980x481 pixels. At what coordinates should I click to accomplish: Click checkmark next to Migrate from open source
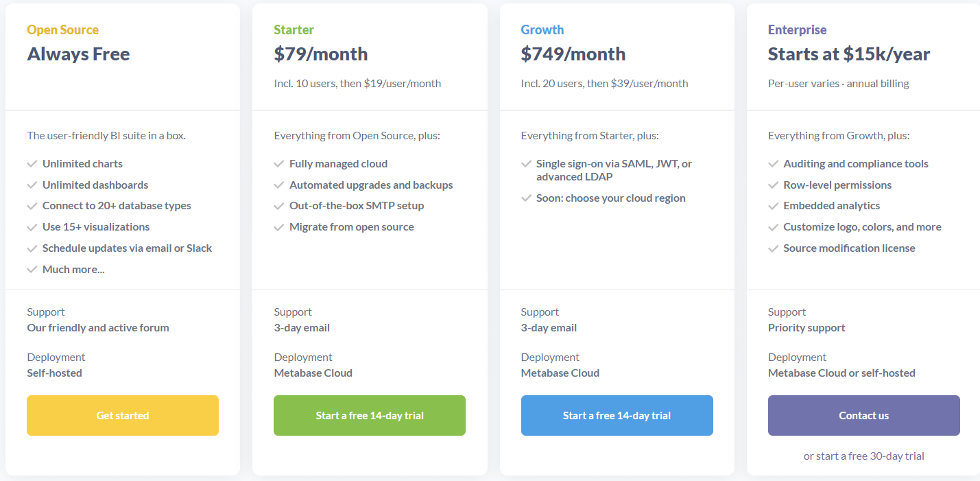(x=278, y=227)
